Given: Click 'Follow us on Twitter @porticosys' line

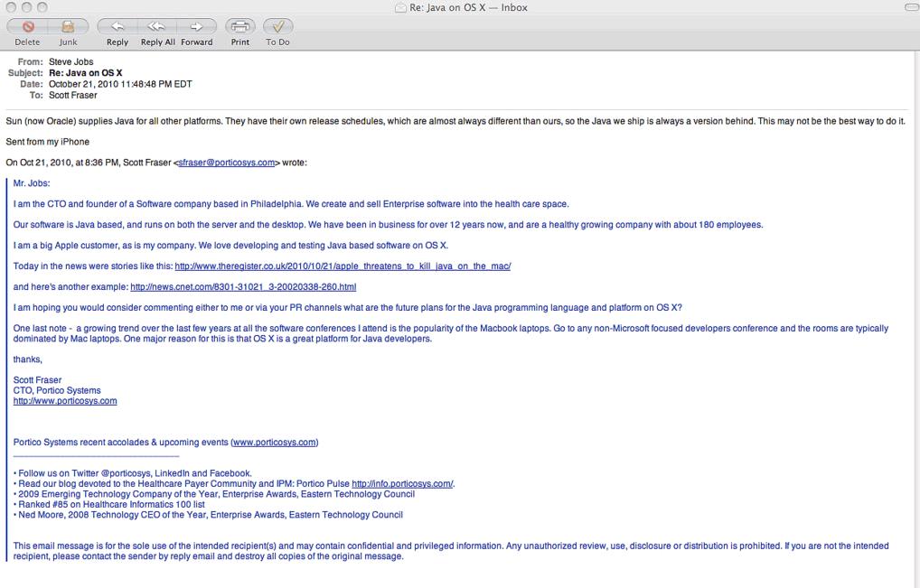Looking at the screenshot, I should [133, 473].
